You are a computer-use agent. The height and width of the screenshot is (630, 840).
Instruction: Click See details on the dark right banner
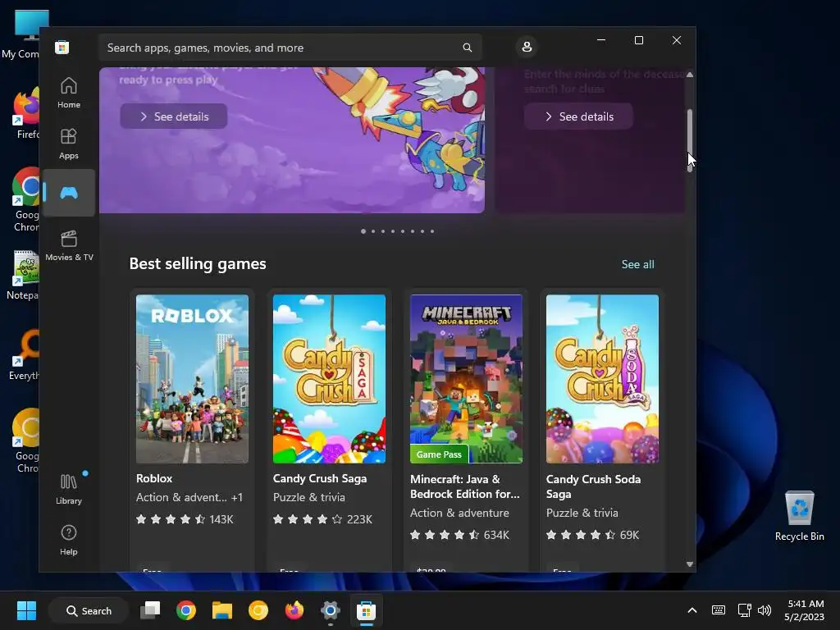point(578,116)
